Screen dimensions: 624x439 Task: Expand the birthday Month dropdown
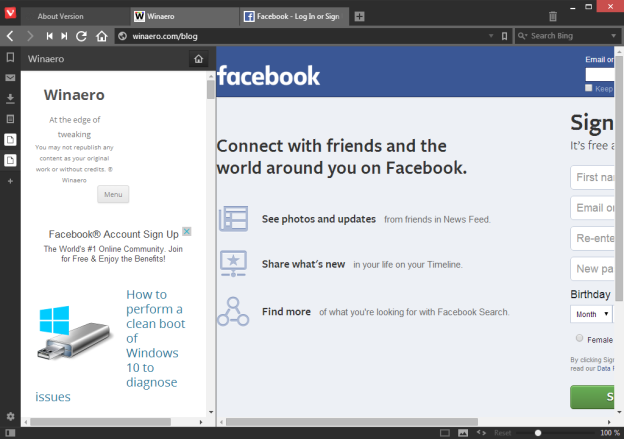point(590,313)
